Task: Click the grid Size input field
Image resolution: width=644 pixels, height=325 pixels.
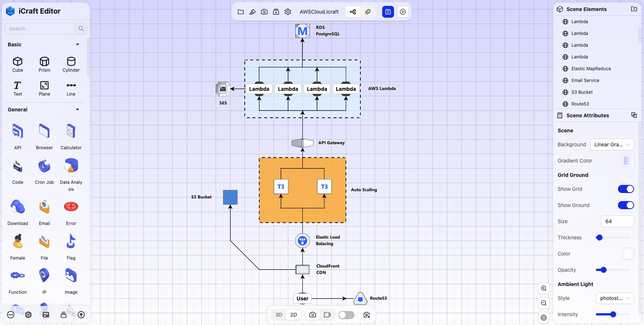Action: tap(618, 221)
